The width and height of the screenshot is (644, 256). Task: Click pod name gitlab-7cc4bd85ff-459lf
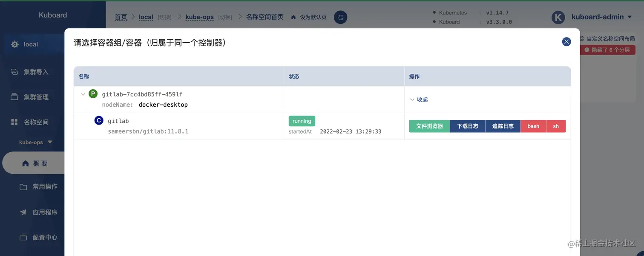pyautogui.click(x=142, y=94)
